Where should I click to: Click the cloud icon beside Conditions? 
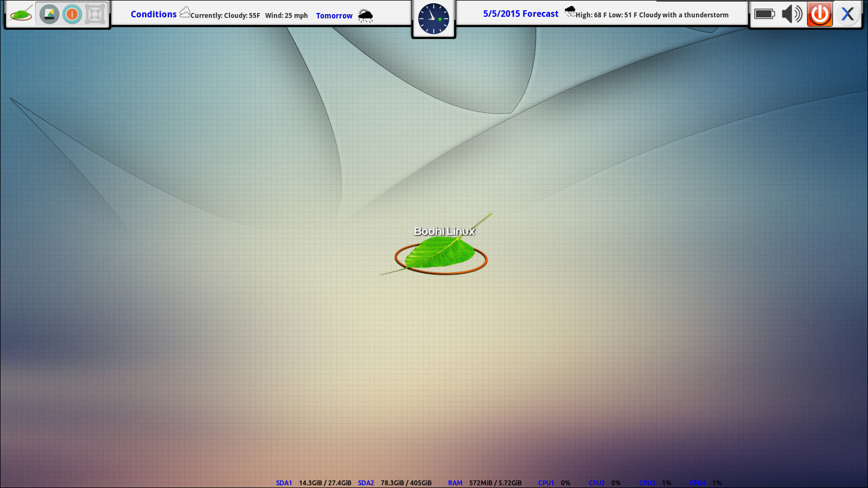[x=185, y=12]
